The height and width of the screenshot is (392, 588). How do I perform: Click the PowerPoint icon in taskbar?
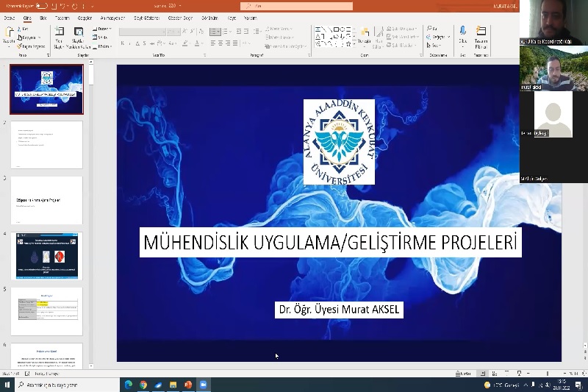coord(187,385)
